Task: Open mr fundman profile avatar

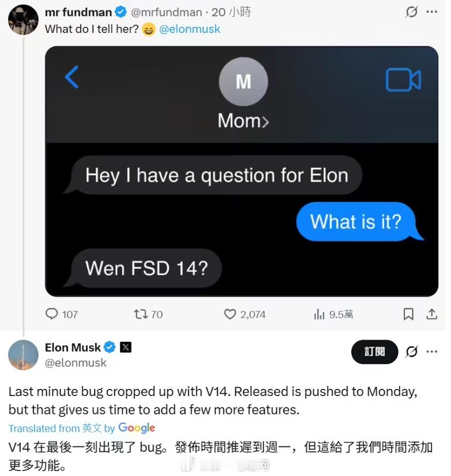Action: pos(23,19)
